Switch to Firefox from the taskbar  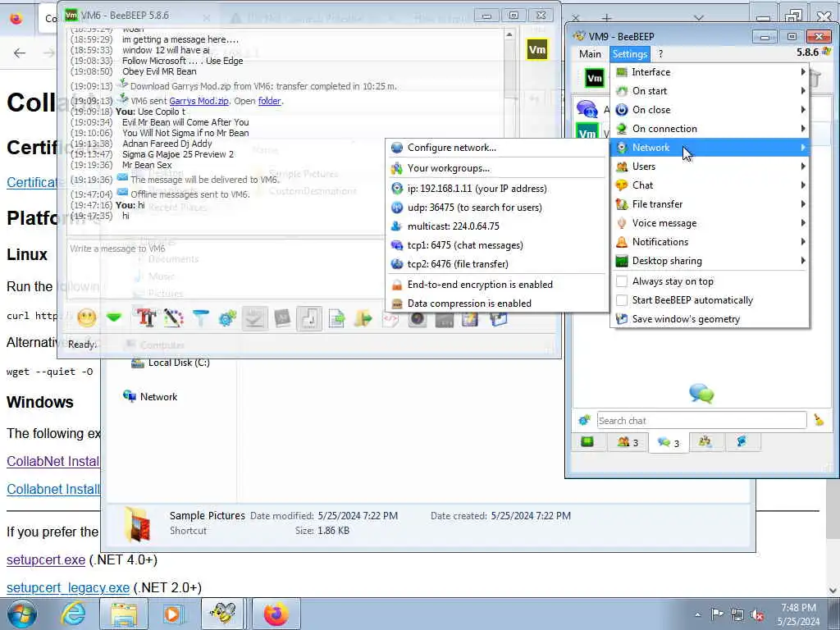[276, 614]
